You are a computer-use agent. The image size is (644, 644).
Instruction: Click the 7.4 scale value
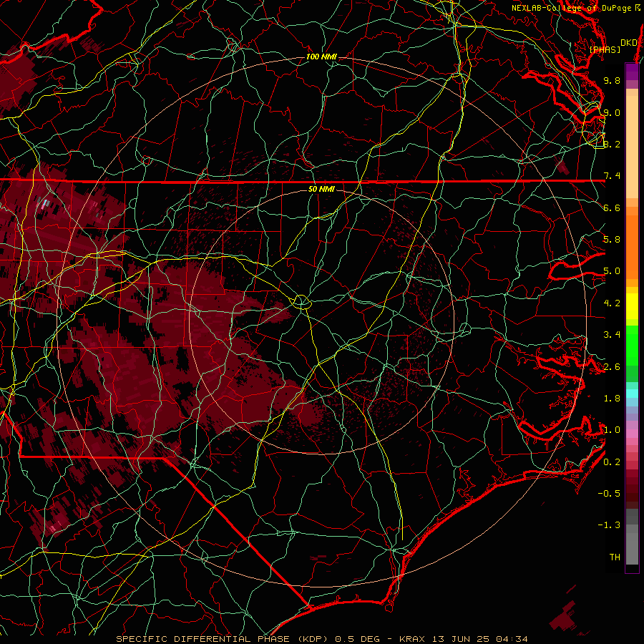click(x=612, y=176)
